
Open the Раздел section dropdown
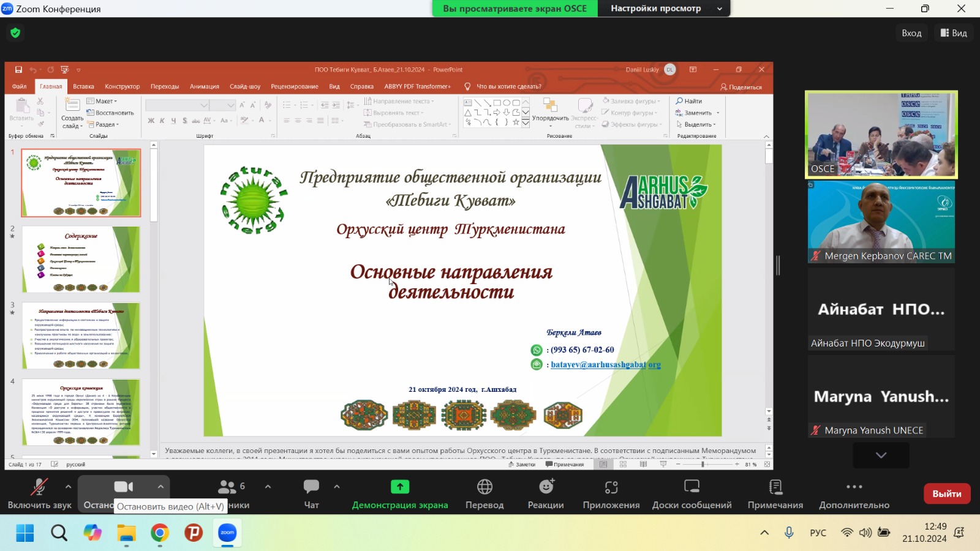[x=103, y=124]
